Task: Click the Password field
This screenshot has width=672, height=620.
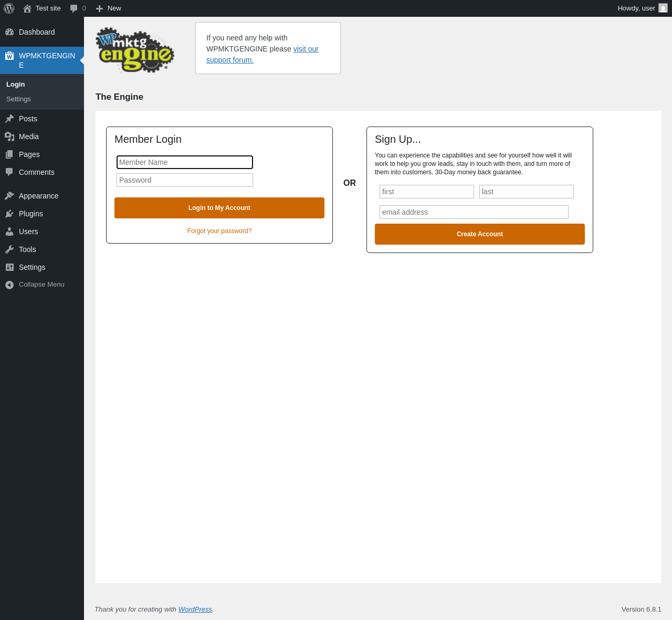Action: [185, 180]
